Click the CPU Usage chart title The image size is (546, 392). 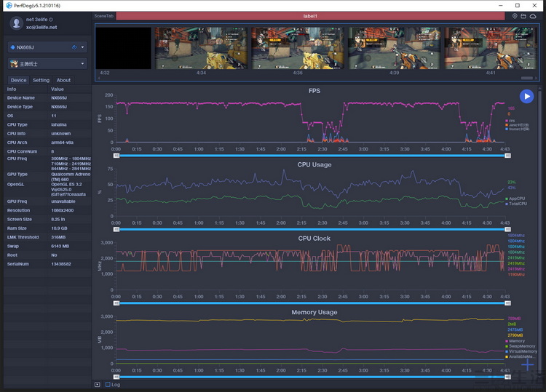314,164
